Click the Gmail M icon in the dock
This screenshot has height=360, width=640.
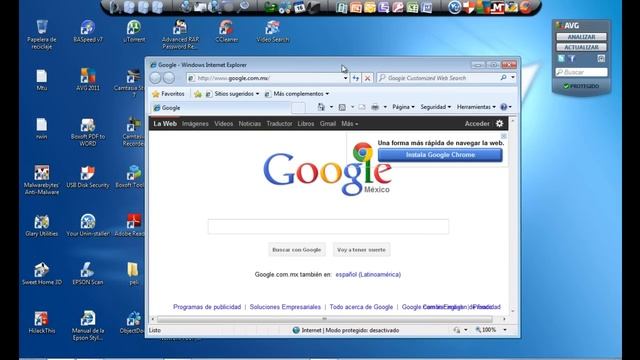pyautogui.click(x=498, y=7)
